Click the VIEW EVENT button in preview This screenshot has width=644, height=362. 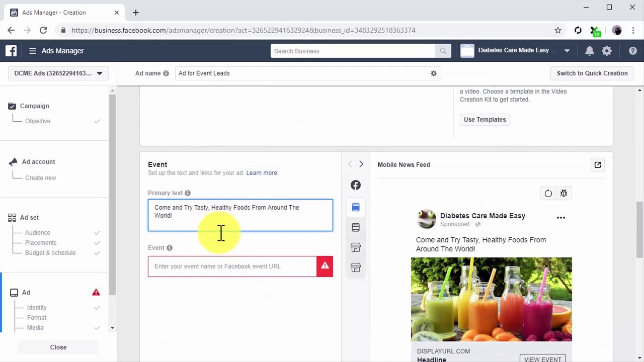pyautogui.click(x=543, y=359)
